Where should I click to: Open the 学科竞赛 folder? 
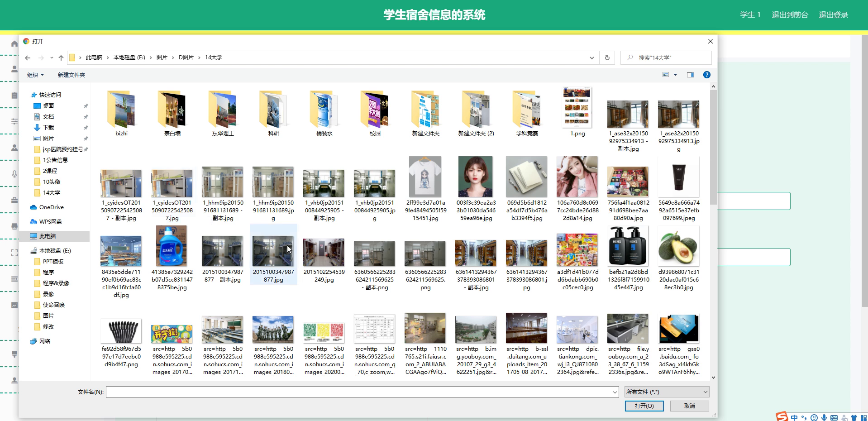coord(527,112)
